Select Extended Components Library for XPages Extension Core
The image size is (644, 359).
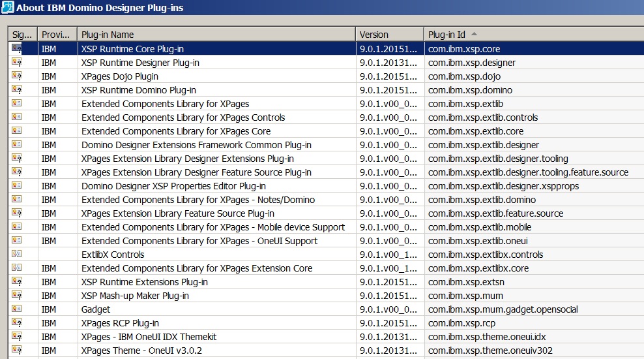coord(197,268)
